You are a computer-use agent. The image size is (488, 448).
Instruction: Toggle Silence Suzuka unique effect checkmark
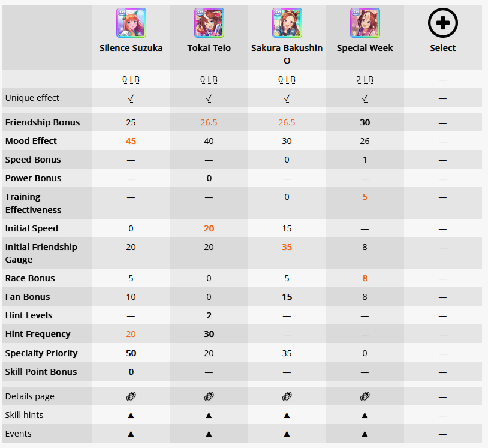pos(131,98)
